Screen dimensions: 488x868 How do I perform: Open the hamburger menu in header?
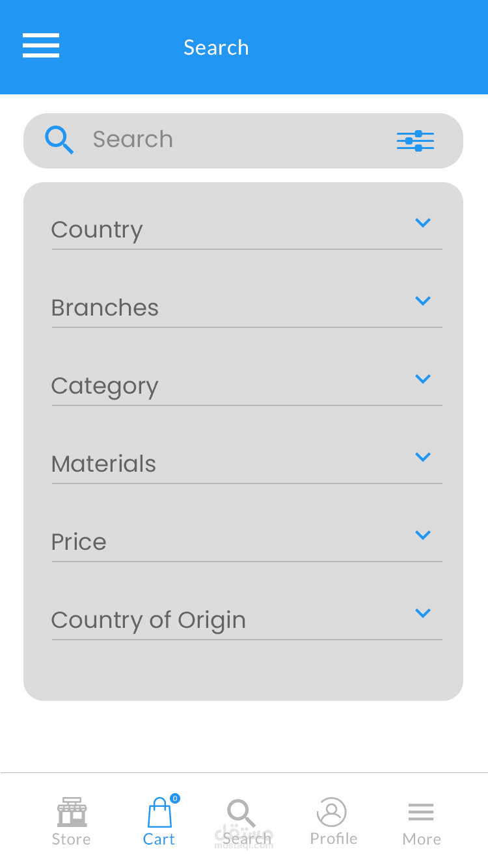(x=41, y=46)
